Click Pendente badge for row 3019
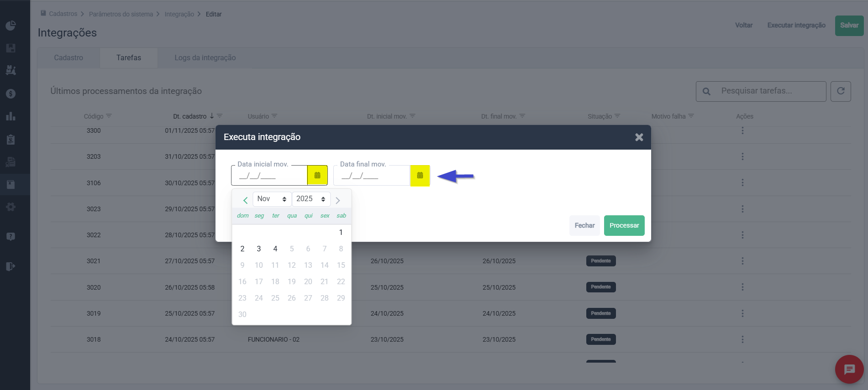The height and width of the screenshot is (390, 868). (601, 313)
